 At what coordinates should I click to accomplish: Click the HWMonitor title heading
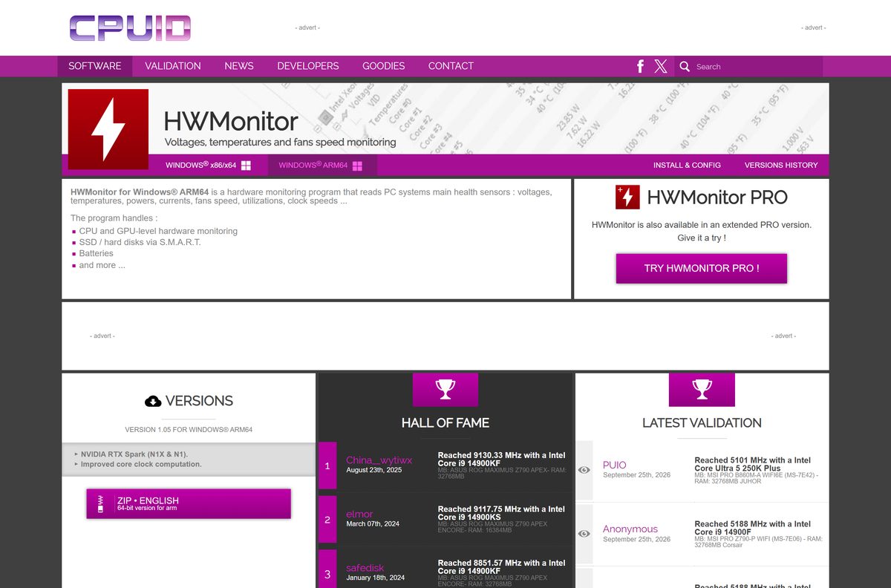(x=231, y=121)
